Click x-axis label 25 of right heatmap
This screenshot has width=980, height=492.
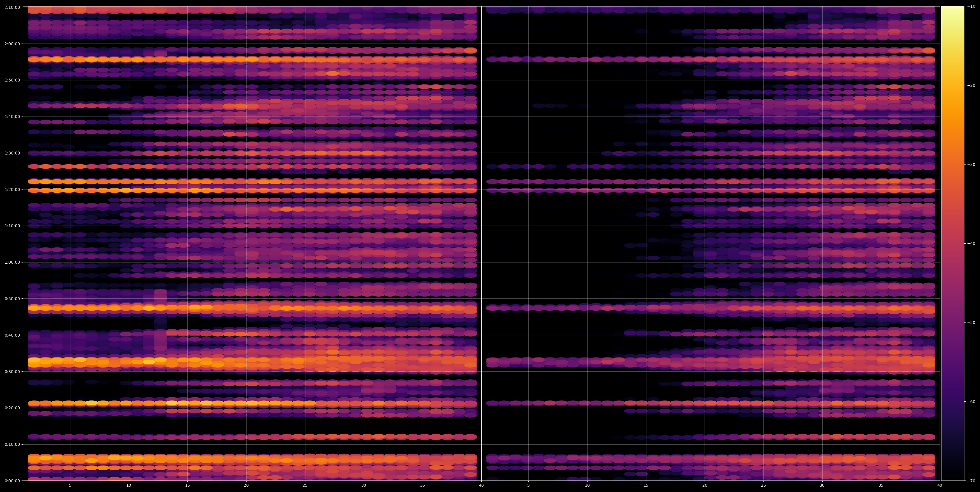[763, 486]
